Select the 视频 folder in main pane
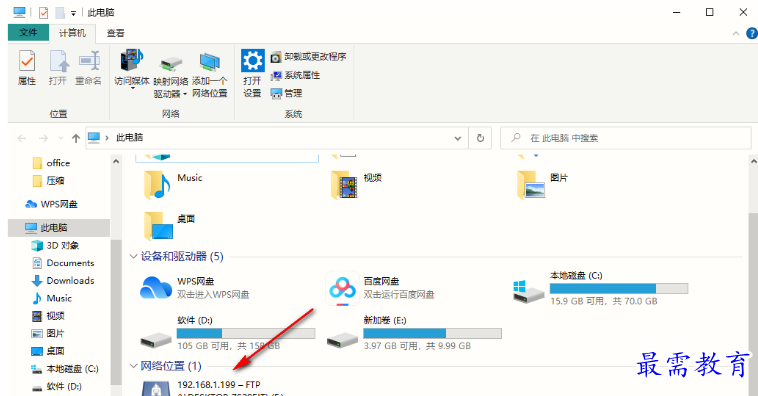 point(357,185)
